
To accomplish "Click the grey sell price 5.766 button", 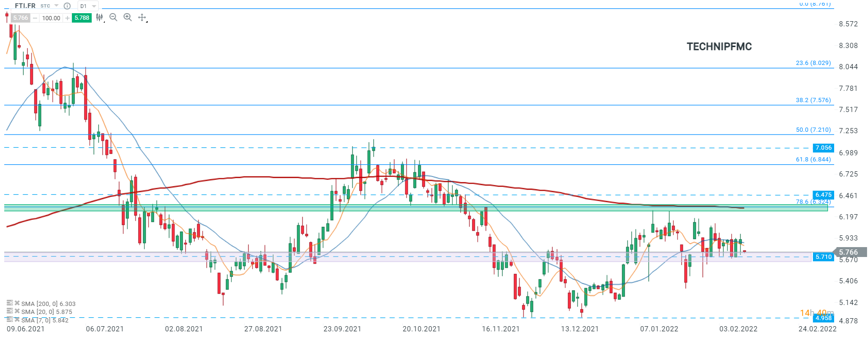I will coord(21,18).
